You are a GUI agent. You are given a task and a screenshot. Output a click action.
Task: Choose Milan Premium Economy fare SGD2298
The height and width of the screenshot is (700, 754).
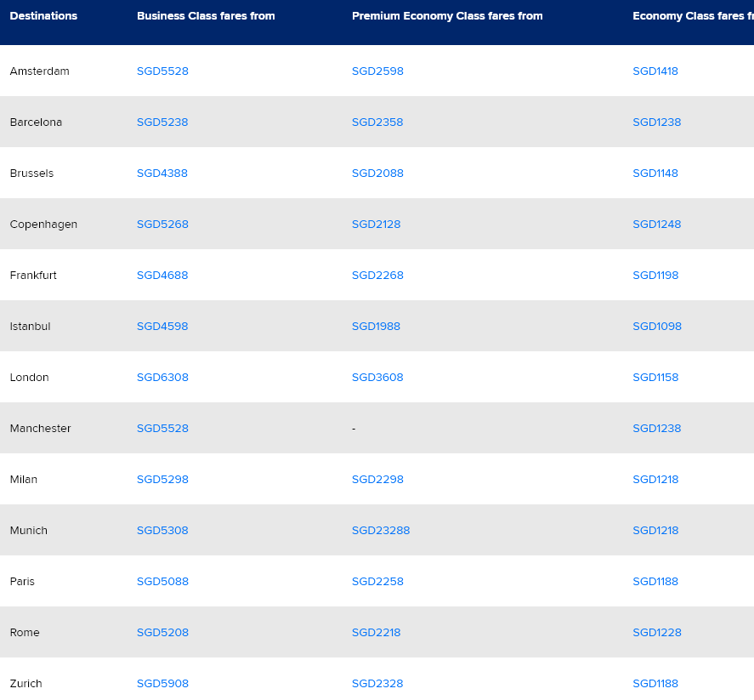coord(377,480)
